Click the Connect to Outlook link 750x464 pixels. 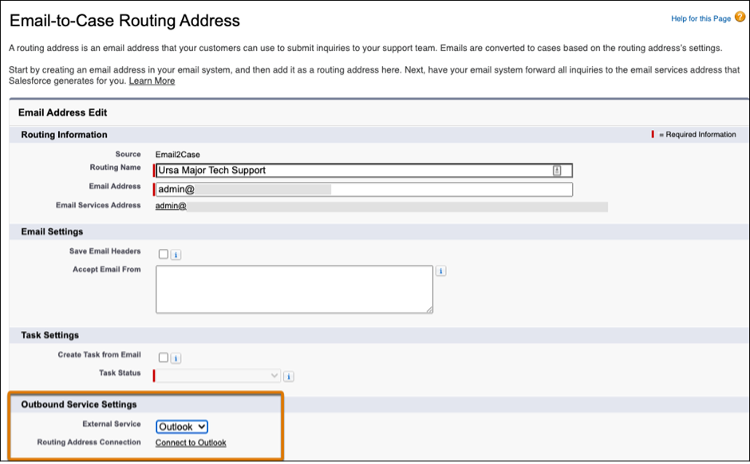coord(191,442)
